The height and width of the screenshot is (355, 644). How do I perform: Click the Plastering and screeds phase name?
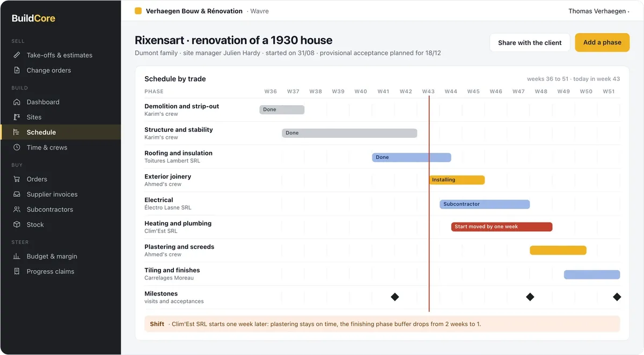[x=179, y=247]
